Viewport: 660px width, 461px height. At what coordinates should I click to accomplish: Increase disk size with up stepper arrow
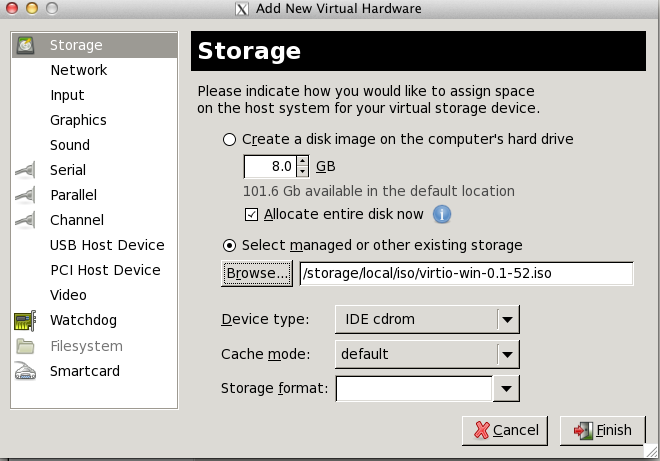point(302,161)
